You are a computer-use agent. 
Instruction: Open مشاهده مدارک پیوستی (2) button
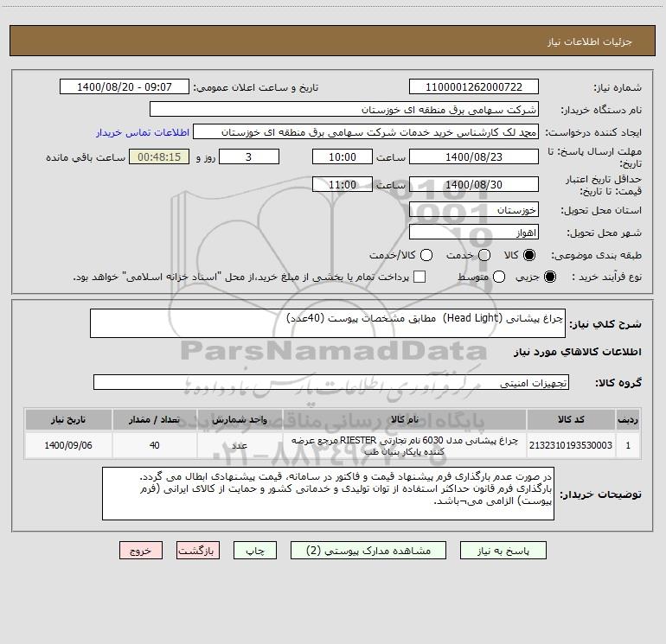[x=368, y=551]
